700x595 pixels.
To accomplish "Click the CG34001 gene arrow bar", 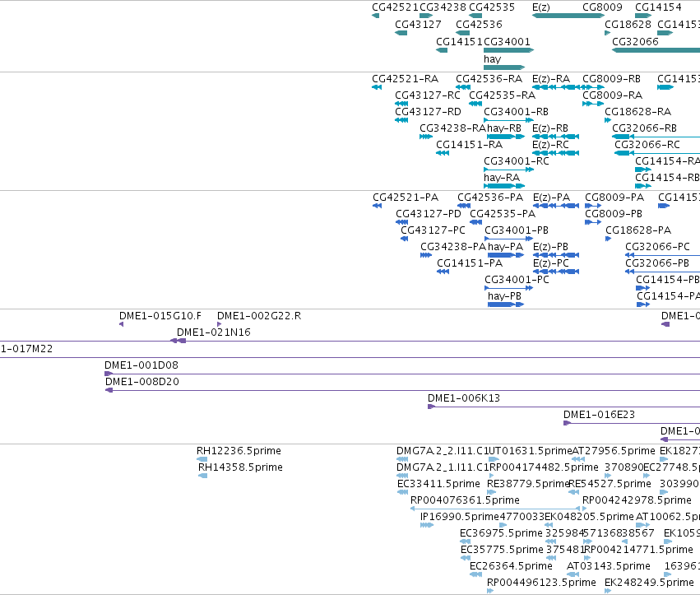I will pos(509,50).
